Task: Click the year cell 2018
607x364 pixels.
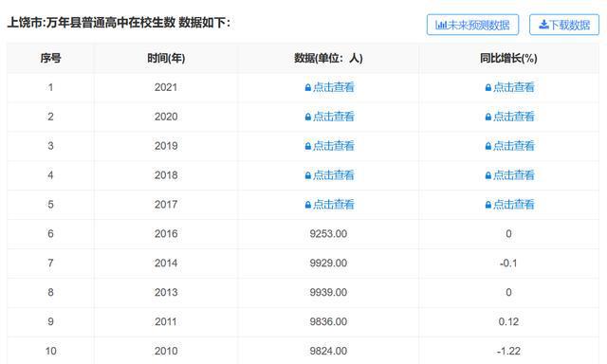Action: 166,175
